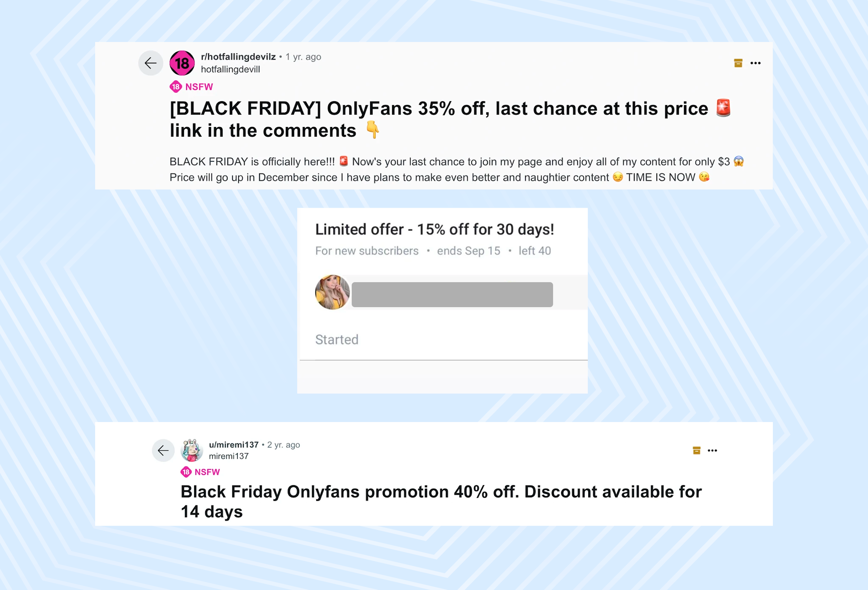
Task: Open the three-dot menu on the miremi137 post
Action: tap(712, 450)
